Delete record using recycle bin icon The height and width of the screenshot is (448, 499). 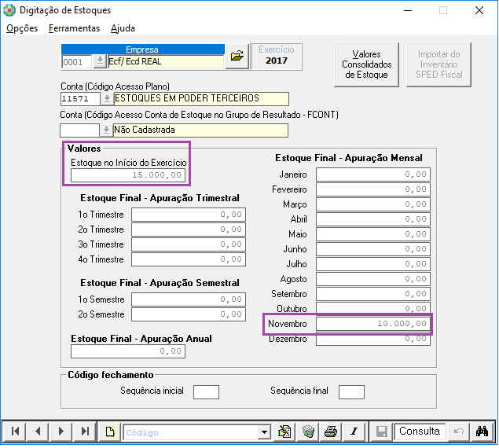(308, 431)
